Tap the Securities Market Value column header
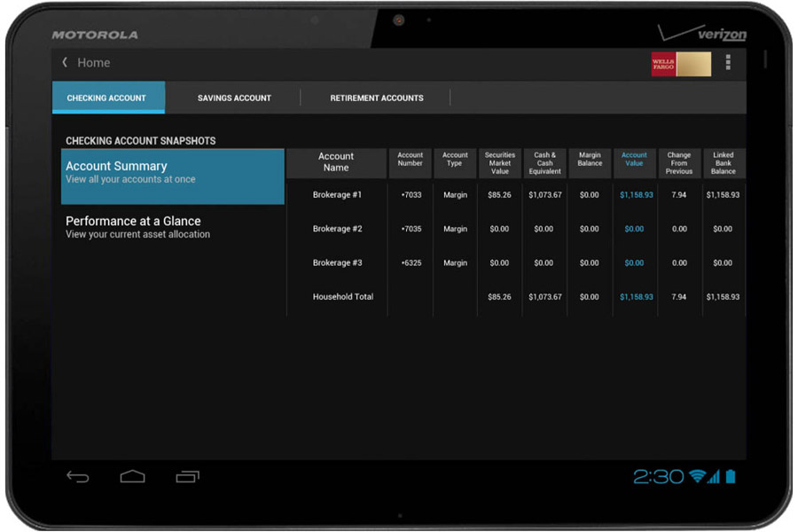This screenshot has height=532, width=798. click(x=500, y=163)
